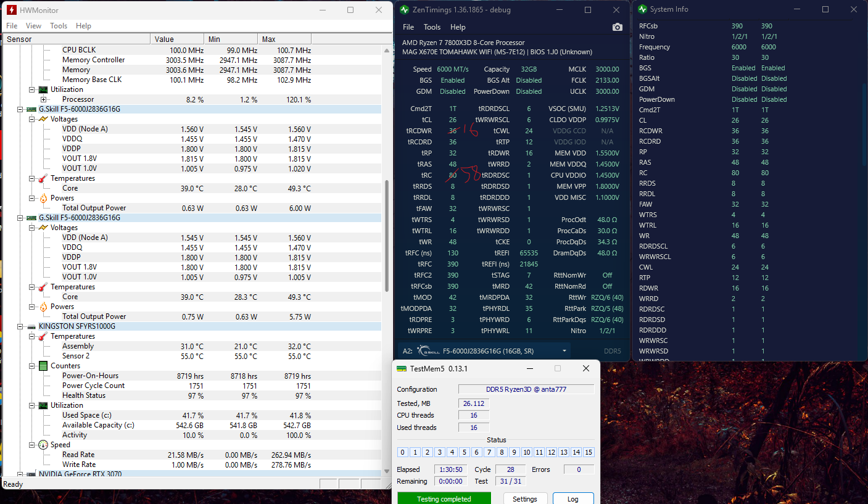This screenshot has width=868, height=504.
Task: Click the Speed value 6000 MT/s
Action: [x=453, y=69]
